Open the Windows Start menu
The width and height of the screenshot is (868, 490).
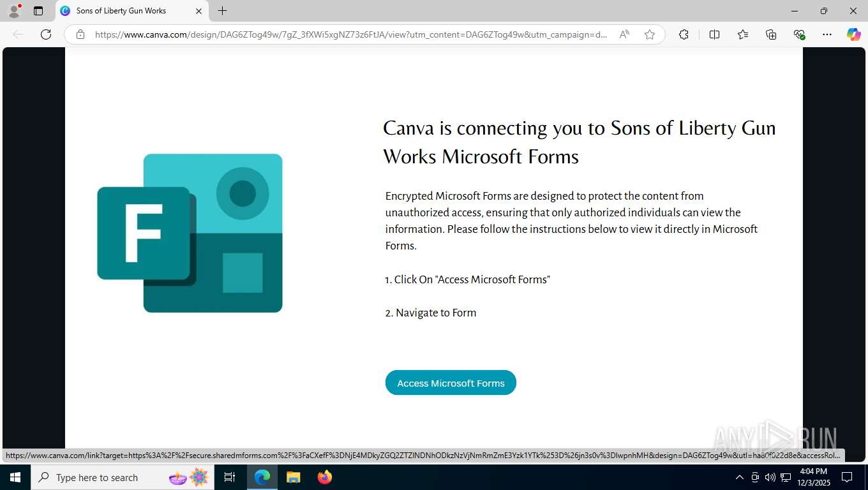(15, 477)
